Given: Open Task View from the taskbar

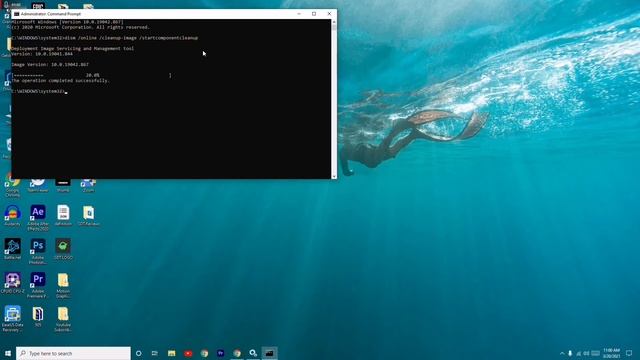Looking at the screenshot, I should coord(155,353).
